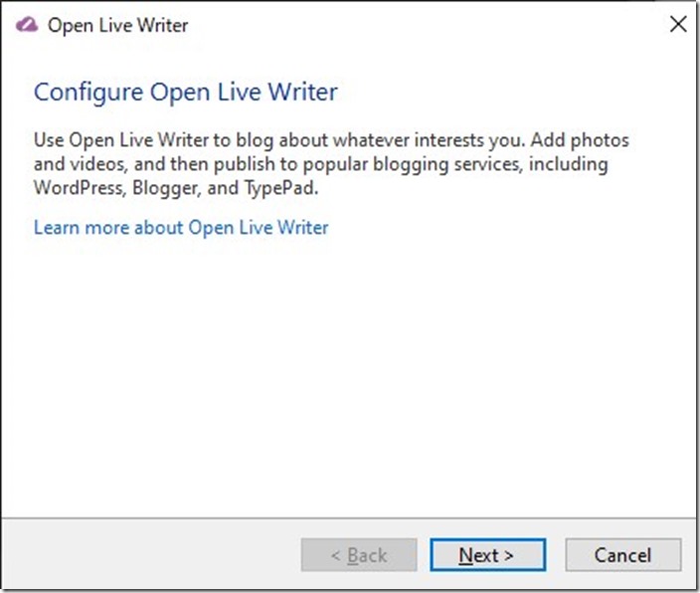Image resolution: width=700 pixels, height=593 pixels.
Task: Click the word Configure in the blue heading
Action: coord(88,93)
